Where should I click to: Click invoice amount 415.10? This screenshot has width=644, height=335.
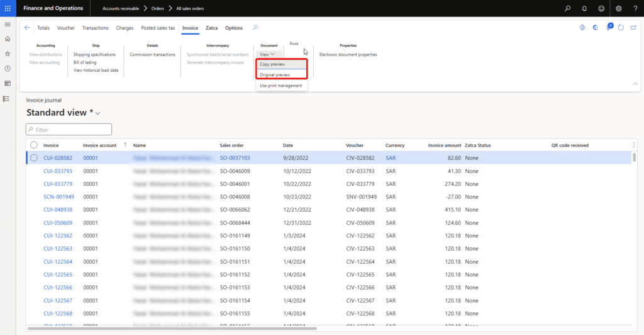(453, 210)
